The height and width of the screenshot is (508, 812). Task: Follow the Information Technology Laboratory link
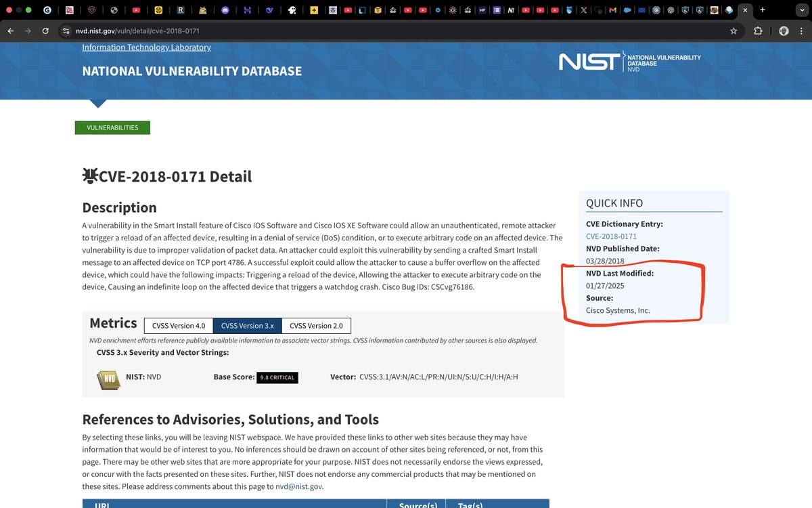pos(146,47)
